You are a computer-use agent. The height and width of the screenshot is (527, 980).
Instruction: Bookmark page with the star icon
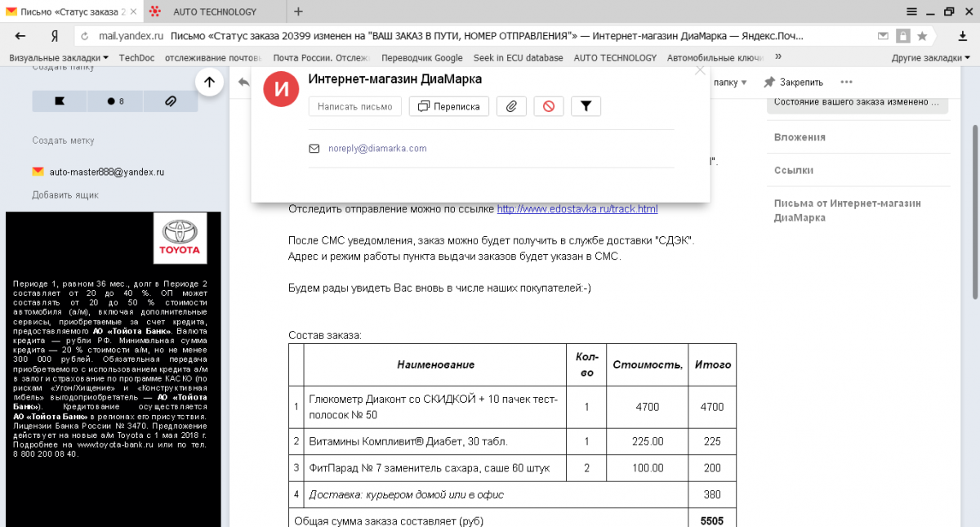[x=922, y=36]
